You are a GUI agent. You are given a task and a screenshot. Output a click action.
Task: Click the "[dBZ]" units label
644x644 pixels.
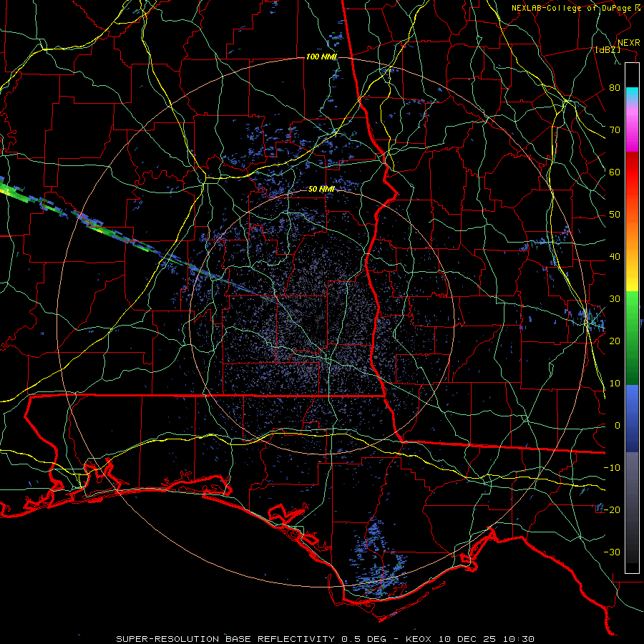[608, 49]
